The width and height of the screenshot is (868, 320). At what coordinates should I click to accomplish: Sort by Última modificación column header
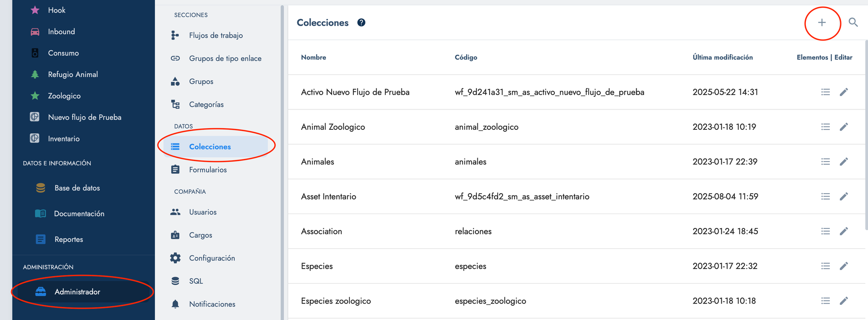pyautogui.click(x=723, y=57)
